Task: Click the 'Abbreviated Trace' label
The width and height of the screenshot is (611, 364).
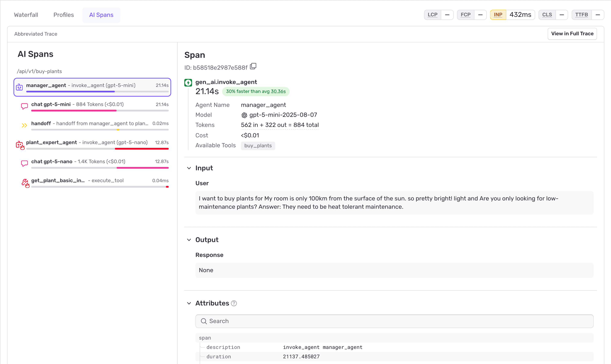Action: pyautogui.click(x=36, y=34)
